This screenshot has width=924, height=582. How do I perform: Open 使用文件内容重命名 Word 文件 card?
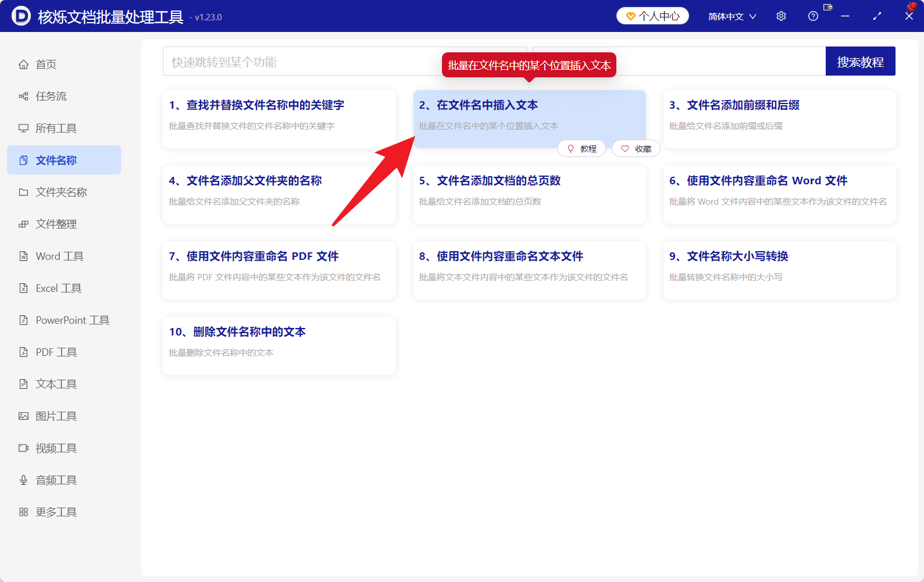(x=779, y=195)
